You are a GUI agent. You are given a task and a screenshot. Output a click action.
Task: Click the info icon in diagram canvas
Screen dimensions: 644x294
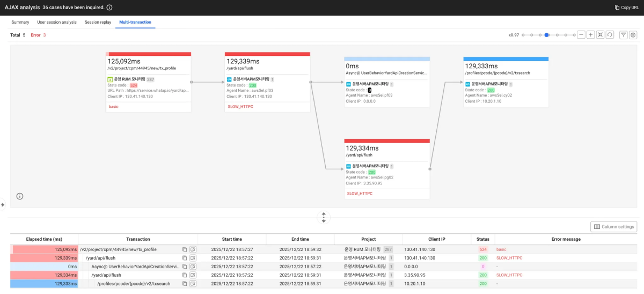pos(20,196)
